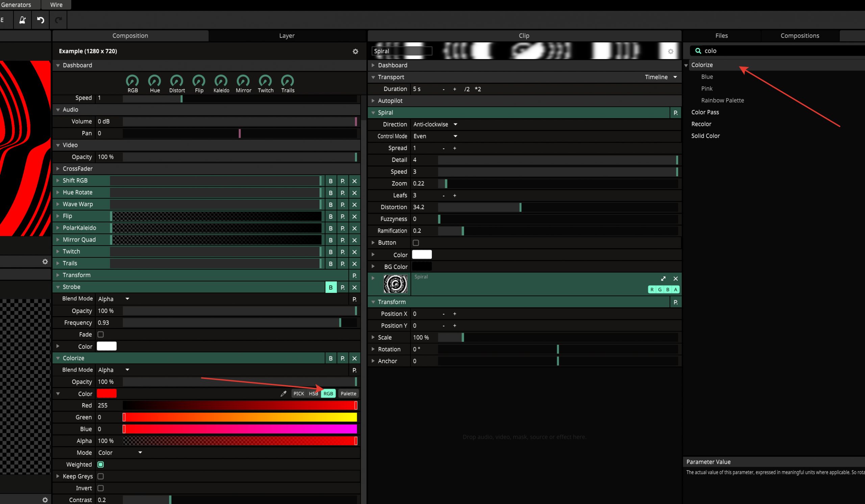Click the undo arrow icon
The image size is (865, 504).
(x=41, y=20)
